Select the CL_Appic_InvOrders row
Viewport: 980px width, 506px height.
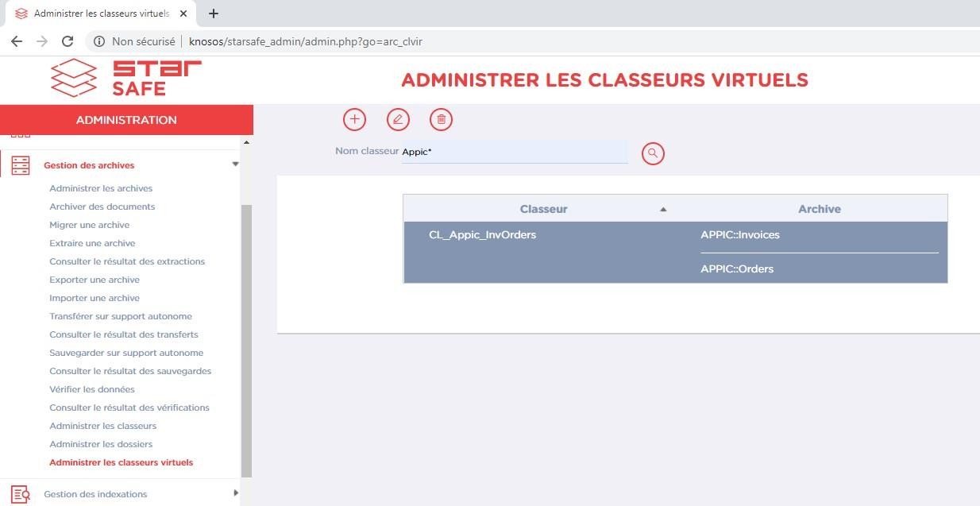click(x=482, y=235)
